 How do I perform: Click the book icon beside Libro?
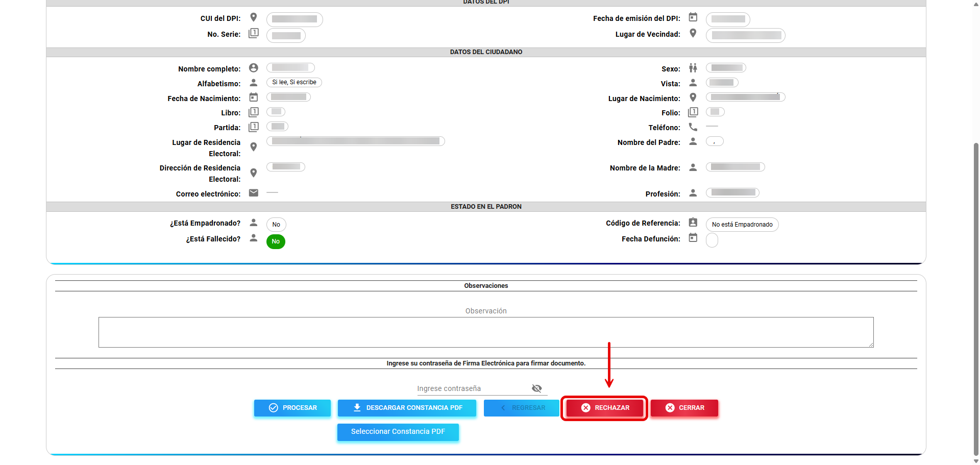tap(253, 112)
